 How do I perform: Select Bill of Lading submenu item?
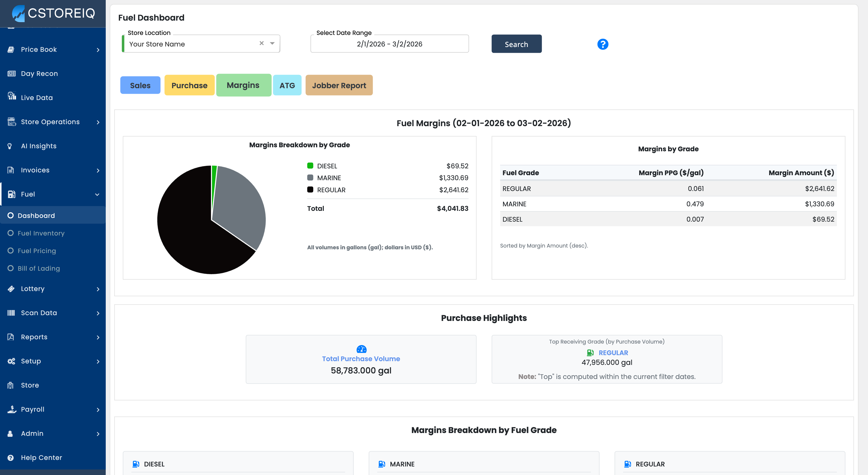coord(38,268)
